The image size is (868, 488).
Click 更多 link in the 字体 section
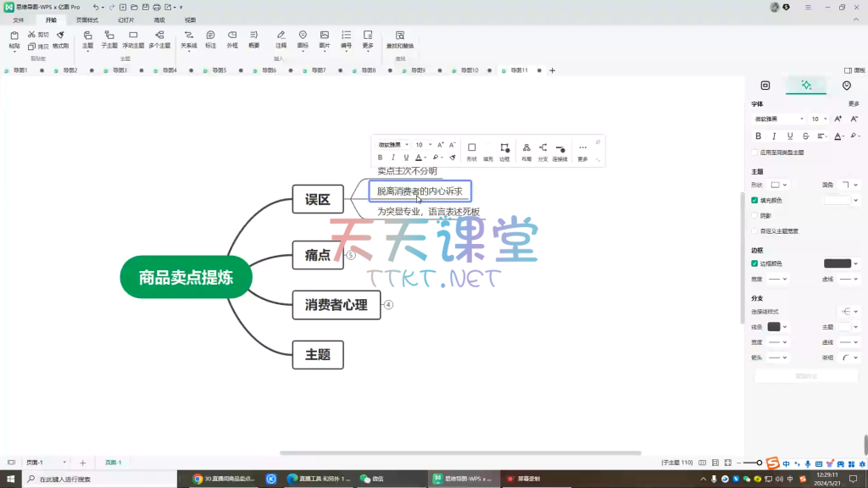853,103
